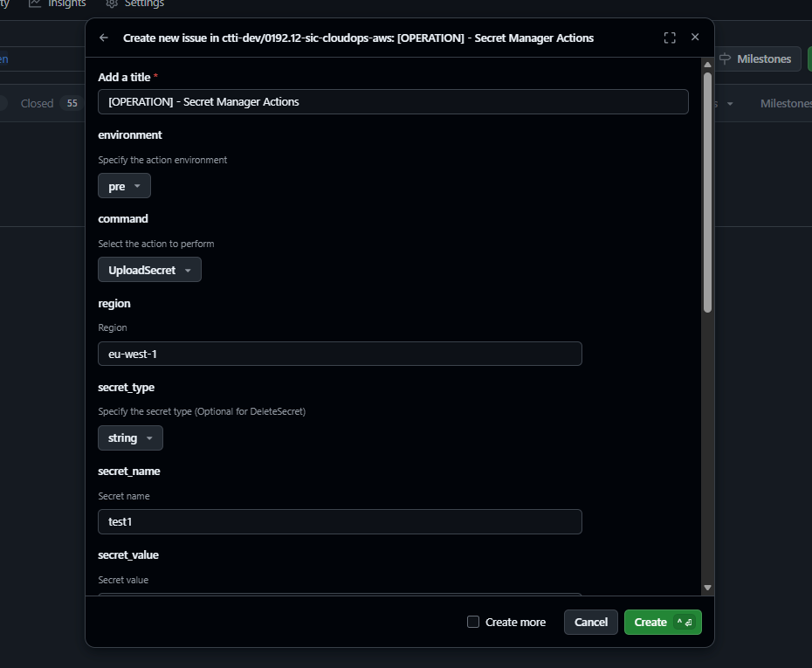Click the Settings gear icon
812x668 pixels.
(x=112, y=3)
